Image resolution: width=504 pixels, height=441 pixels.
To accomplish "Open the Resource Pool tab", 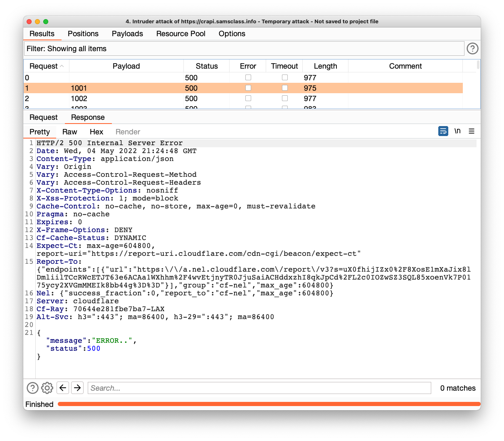I will [x=180, y=34].
